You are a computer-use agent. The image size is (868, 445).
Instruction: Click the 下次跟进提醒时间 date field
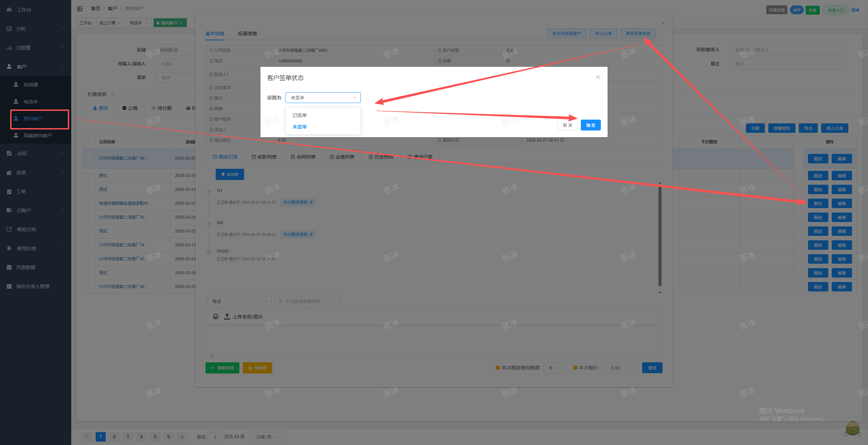[x=307, y=301]
